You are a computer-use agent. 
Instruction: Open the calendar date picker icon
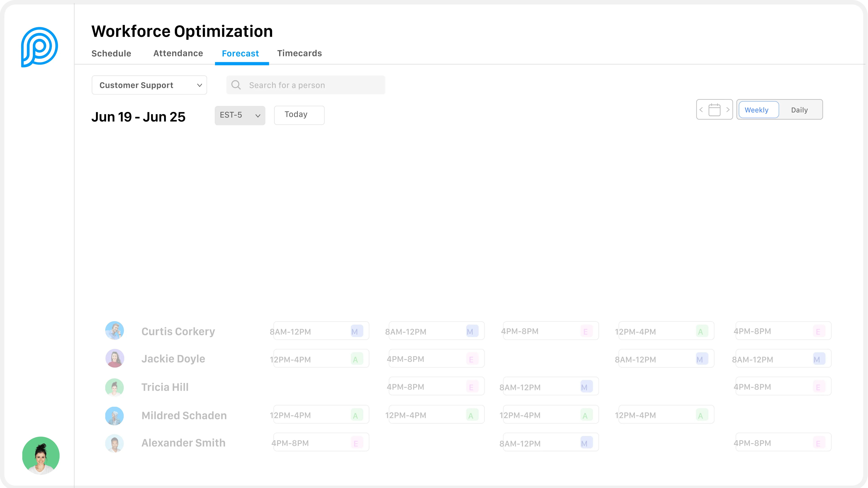(714, 110)
